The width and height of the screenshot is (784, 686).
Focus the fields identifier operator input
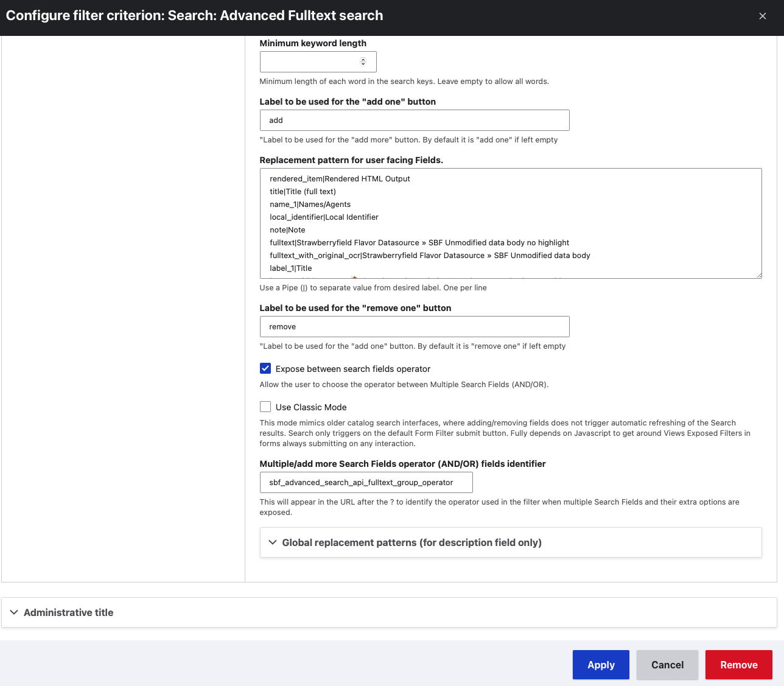point(366,483)
